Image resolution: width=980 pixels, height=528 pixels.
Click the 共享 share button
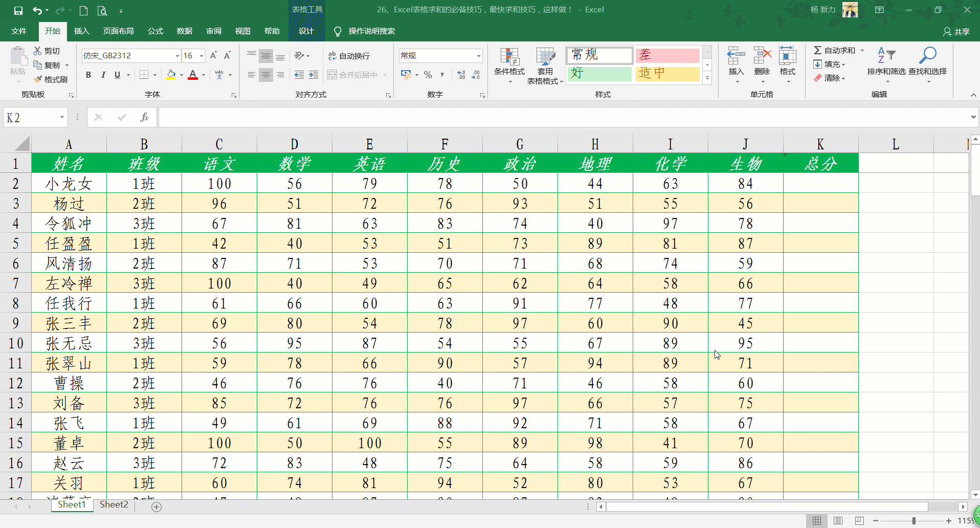pyautogui.click(x=956, y=32)
